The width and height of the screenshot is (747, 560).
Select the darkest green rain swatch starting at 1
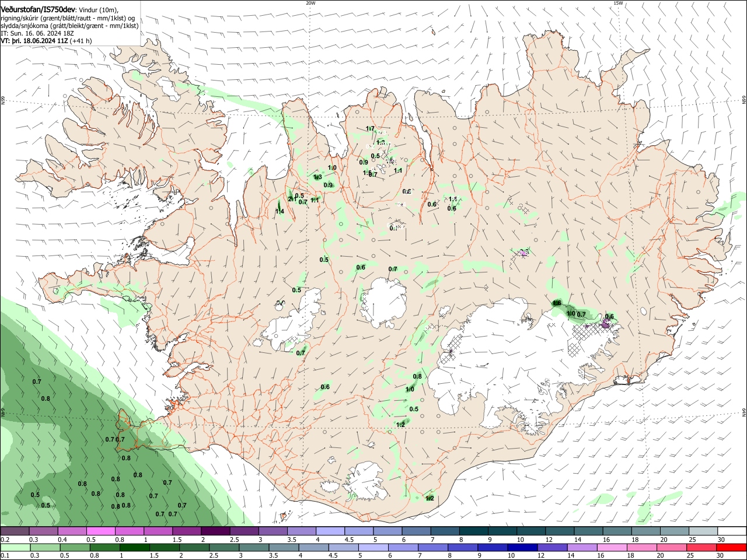coord(134,548)
